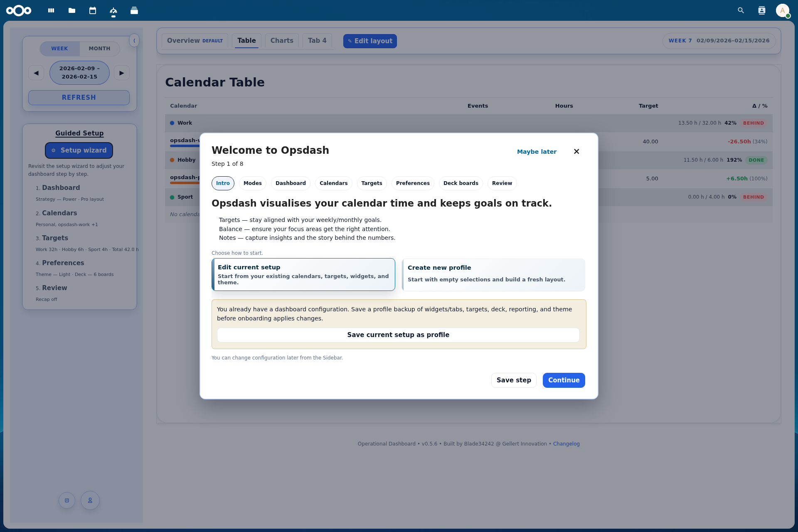798x532 pixels.
Task: Open Guided Setup step 1 Dashboard
Action: (x=61, y=188)
